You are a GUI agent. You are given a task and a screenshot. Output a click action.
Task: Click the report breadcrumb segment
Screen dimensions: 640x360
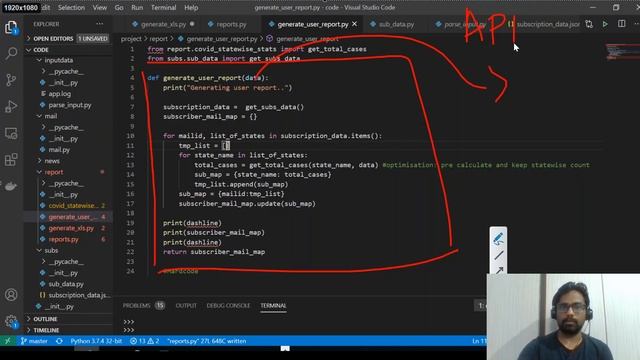158,39
